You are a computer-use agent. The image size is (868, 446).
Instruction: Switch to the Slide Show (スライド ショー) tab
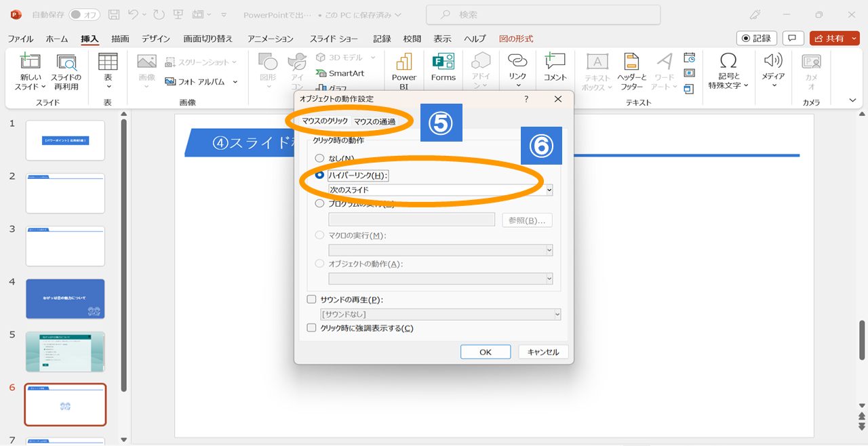[334, 39]
